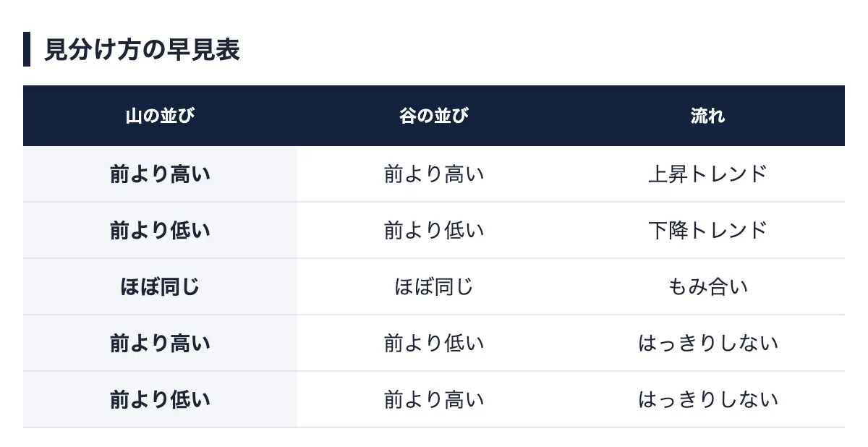Select the 山の並び column header
This screenshot has height=447, width=868.
(160, 116)
